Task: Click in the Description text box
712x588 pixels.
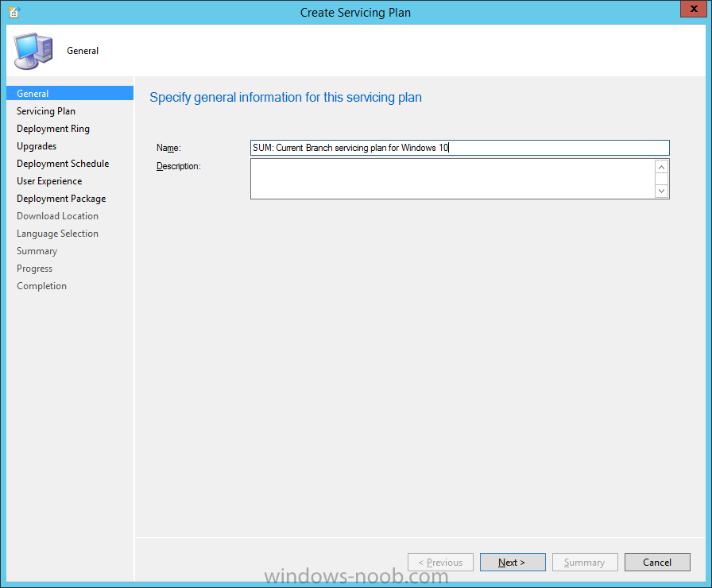Action: [452, 179]
